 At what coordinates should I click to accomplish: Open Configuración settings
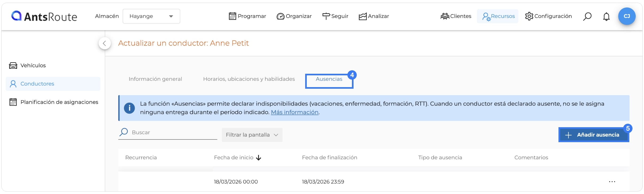pyautogui.click(x=548, y=16)
